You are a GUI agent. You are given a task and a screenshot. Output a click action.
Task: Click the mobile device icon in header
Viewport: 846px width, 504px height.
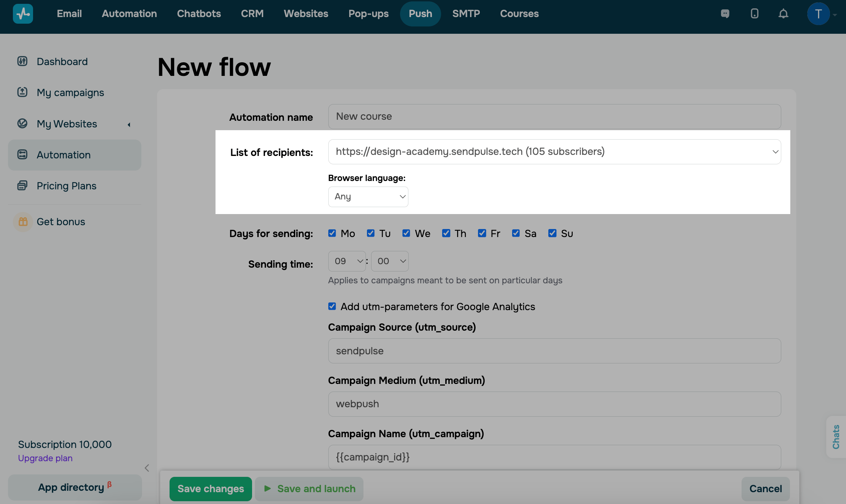click(x=754, y=14)
